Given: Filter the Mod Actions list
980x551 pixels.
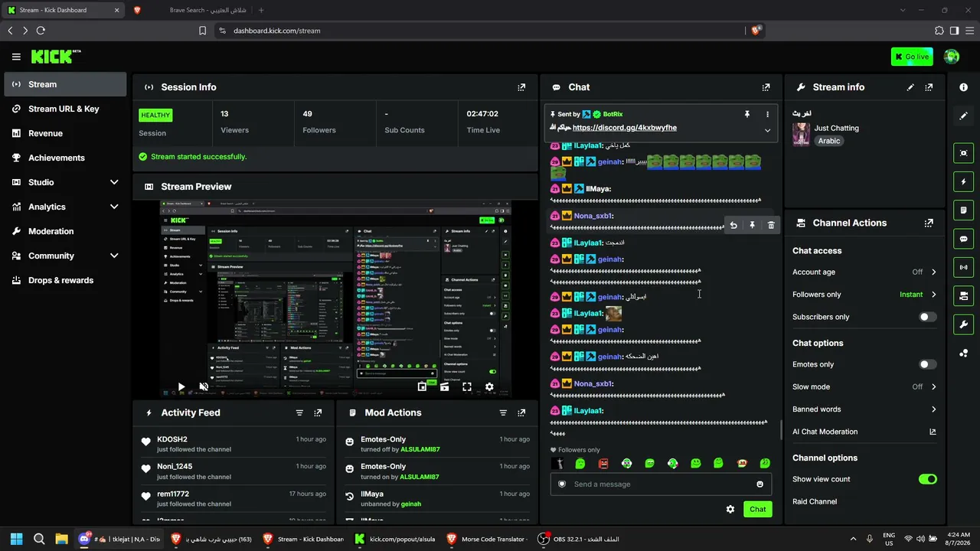Looking at the screenshot, I should (x=503, y=412).
